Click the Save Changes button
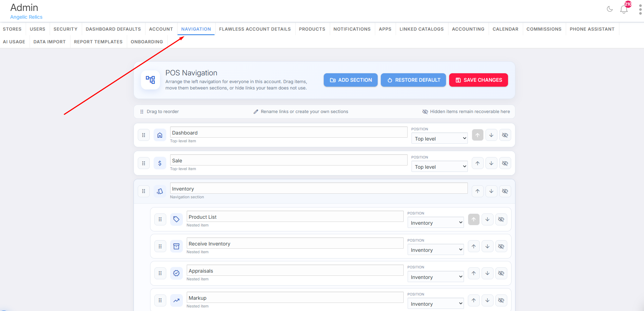This screenshot has height=311, width=644. click(x=478, y=80)
